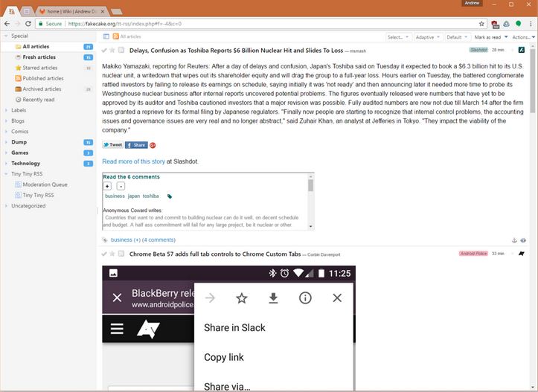This screenshot has height=392, width=538.
Task: Collapse the Tiny Tiny RSS category
Action: [6, 174]
